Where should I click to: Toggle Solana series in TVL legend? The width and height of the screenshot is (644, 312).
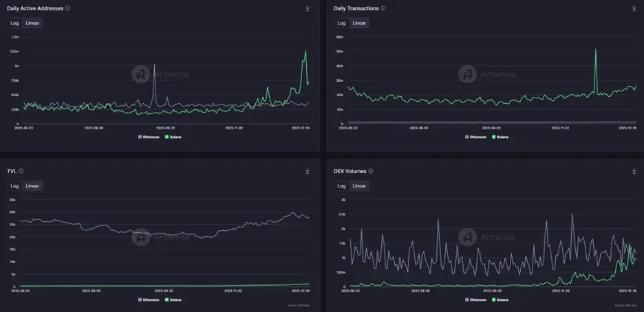173,300
